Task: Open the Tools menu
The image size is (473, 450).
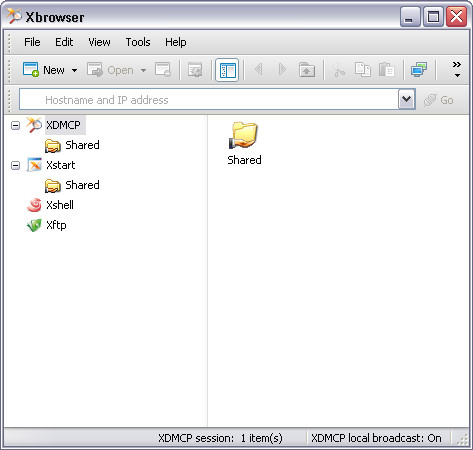Action: [138, 42]
